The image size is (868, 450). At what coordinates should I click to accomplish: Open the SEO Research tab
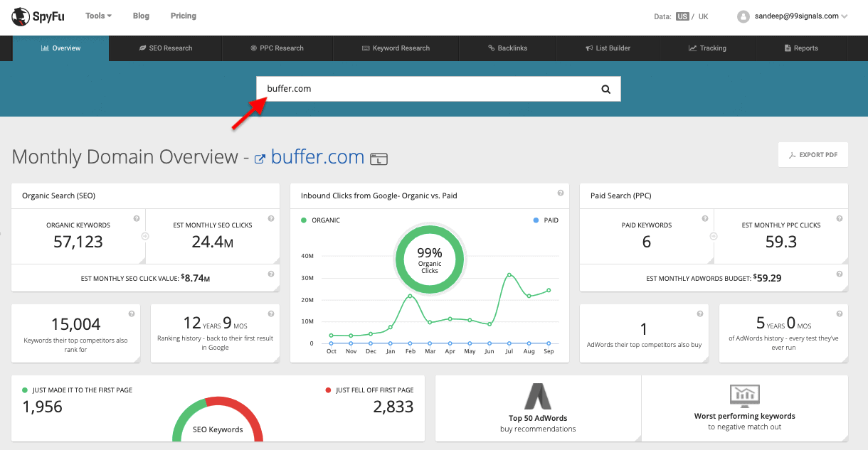[166, 48]
